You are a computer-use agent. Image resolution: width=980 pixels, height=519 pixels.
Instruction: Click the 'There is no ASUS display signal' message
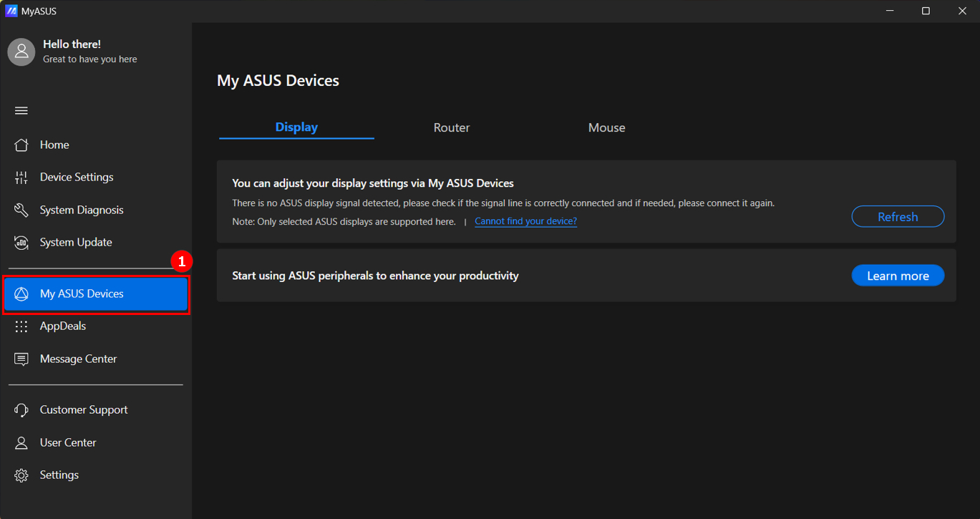pos(503,203)
